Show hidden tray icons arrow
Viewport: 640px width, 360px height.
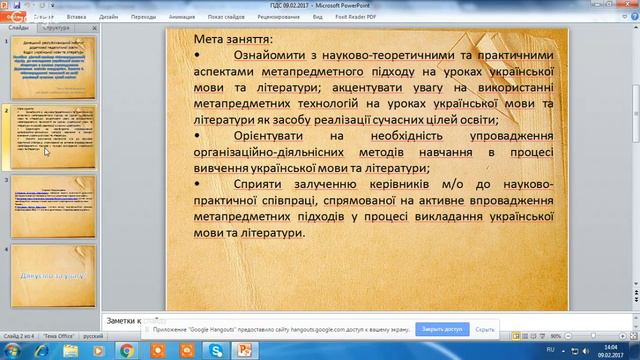click(x=563, y=351)
